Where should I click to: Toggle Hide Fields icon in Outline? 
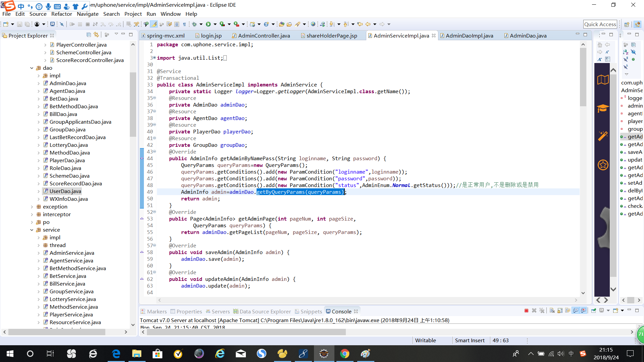click(633, 52)
